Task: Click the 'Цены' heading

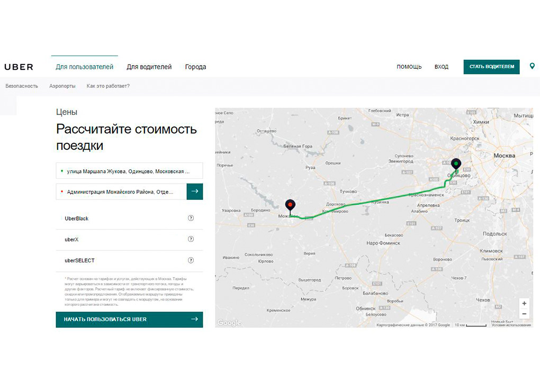Action: pos(67,112)
